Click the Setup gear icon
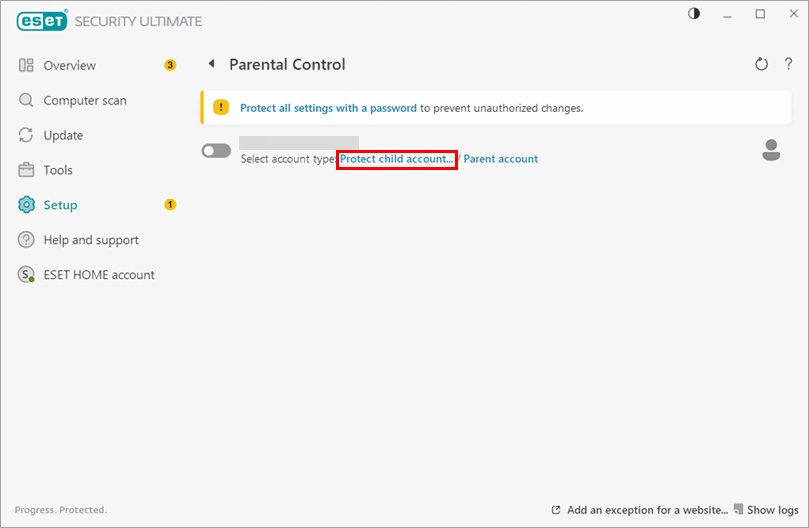Image resolution: width=809 pixels, height=528 pixels. tap(26, 205)
